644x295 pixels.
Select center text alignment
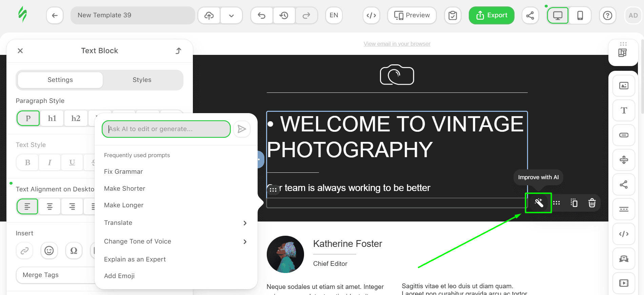50,207
